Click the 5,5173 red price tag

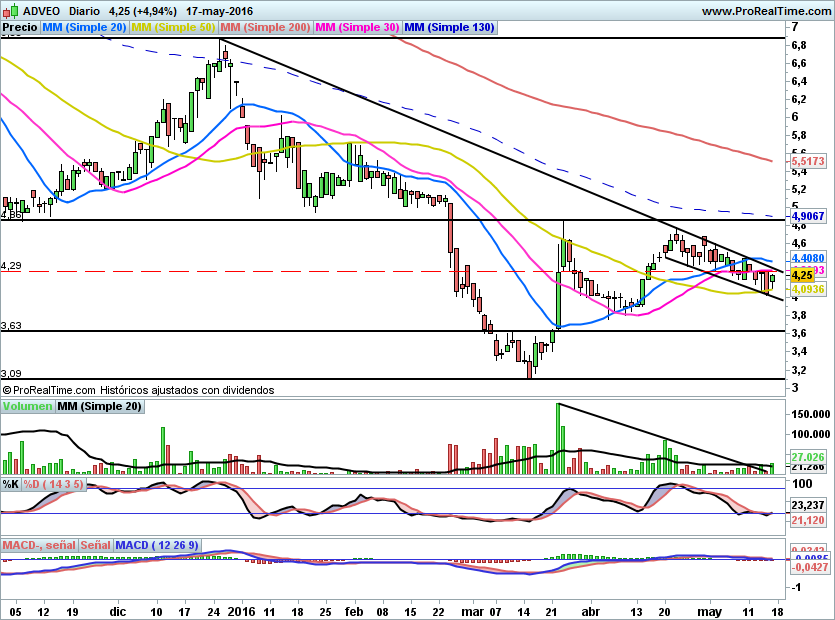[x=808, y=160]
